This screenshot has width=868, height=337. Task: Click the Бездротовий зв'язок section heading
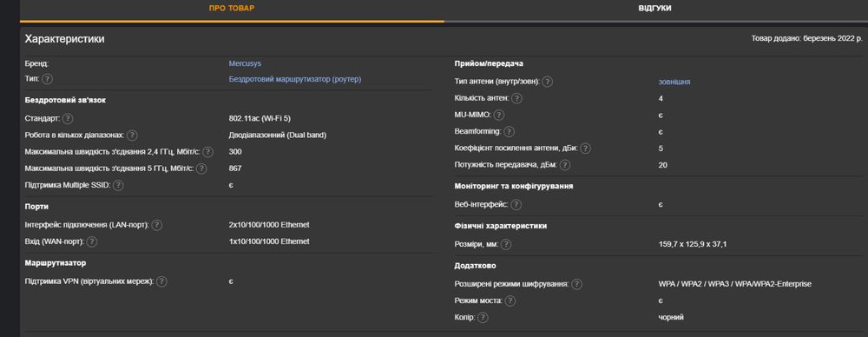click(x=65, y=101)
